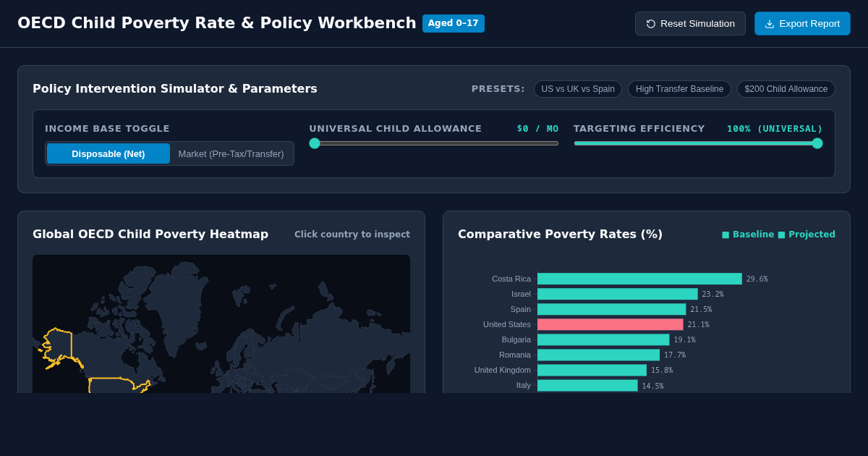Click the Italy poverty rate bar

point(587,385)
